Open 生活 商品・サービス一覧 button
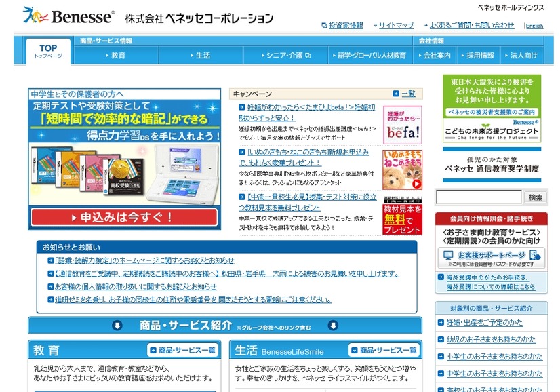This screenshot has height=392, width=560. tap(384, 350)
